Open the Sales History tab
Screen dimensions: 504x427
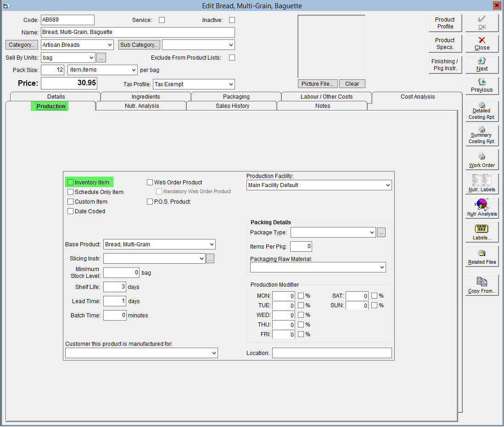tap(232, 106)
